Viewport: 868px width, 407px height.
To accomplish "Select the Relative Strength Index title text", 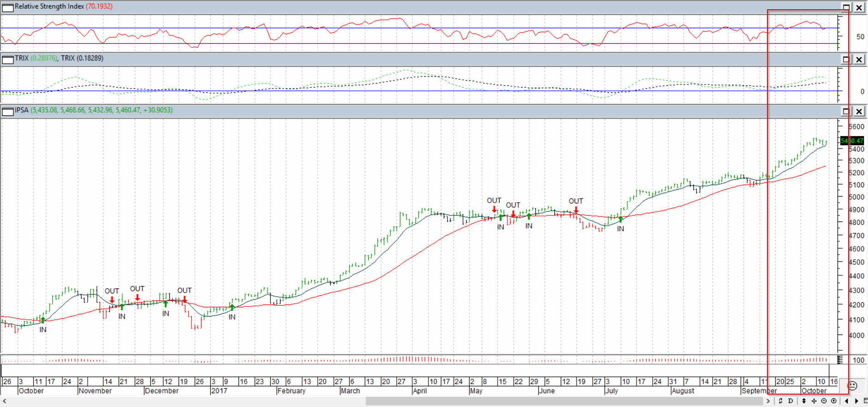I will click(x=49, y=6).
